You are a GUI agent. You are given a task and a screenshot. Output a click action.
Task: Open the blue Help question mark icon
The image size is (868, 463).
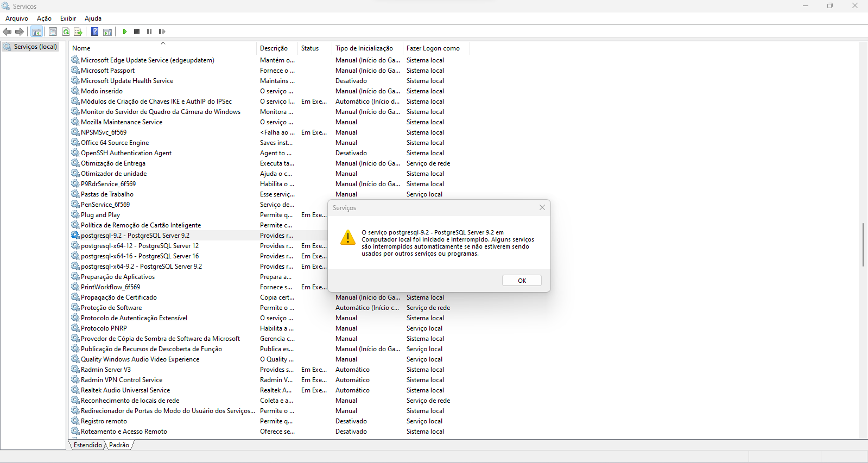click(x=94, y=31)
